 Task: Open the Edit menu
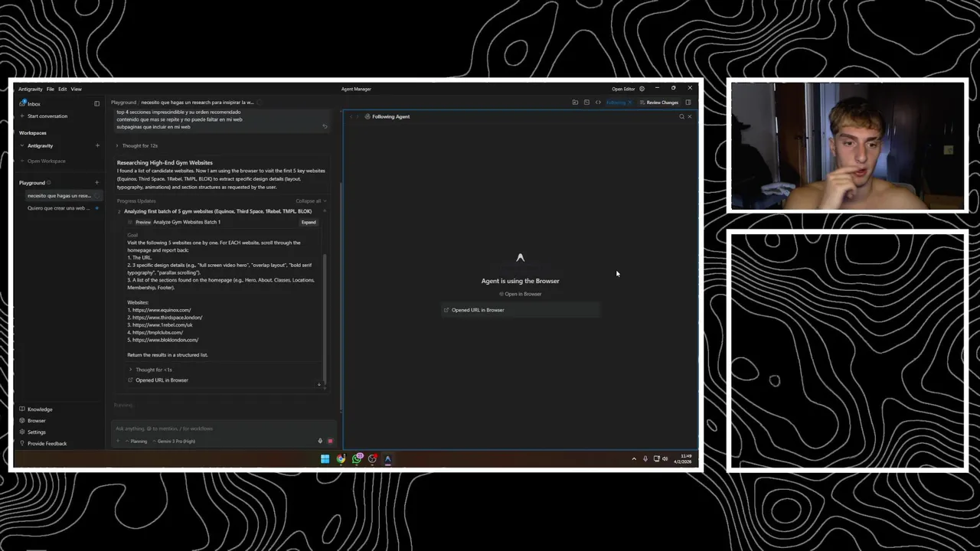[63, 89]
